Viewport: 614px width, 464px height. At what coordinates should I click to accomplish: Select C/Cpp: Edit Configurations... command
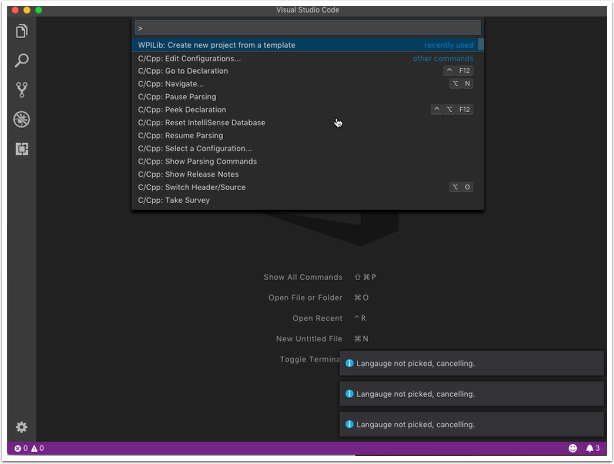point(308,58)
